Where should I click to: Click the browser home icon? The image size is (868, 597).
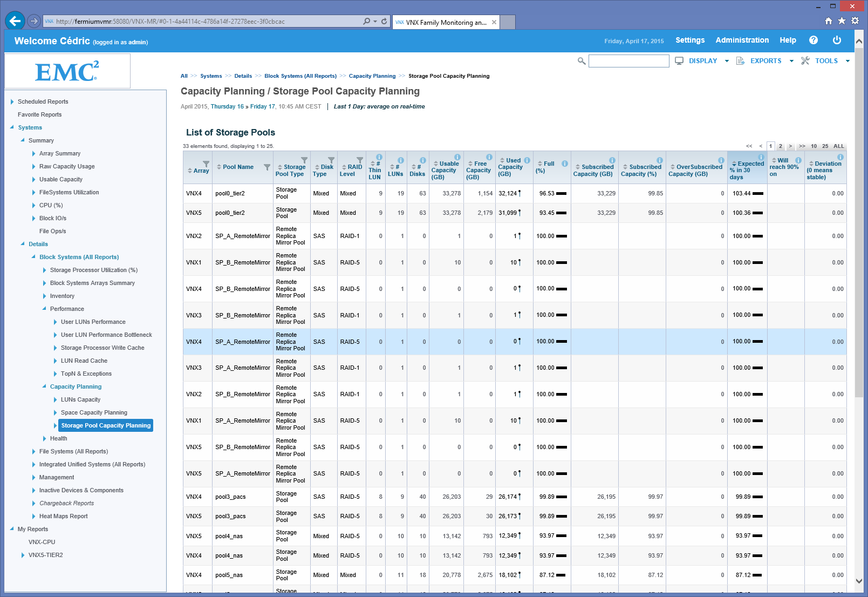click(829, 21)
